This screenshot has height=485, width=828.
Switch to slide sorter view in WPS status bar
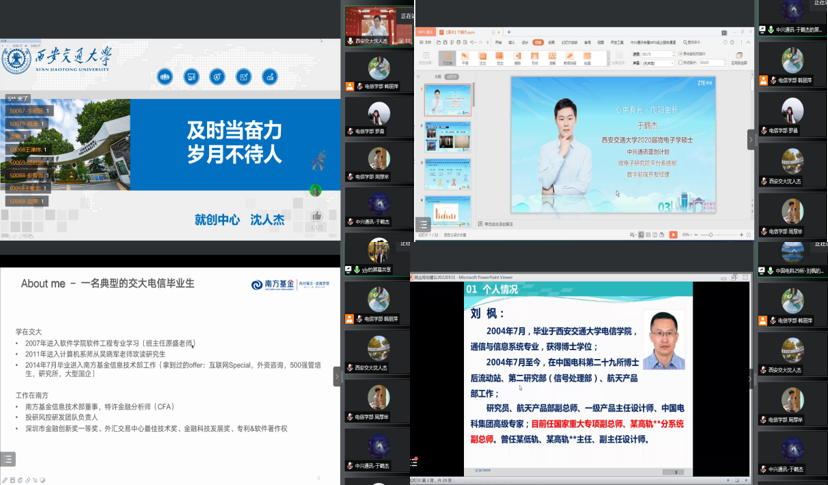point(648,235)
